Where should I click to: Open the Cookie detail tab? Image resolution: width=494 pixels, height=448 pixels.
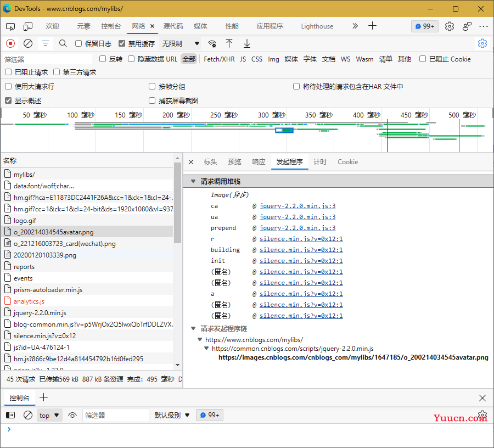tap(348, 162)
